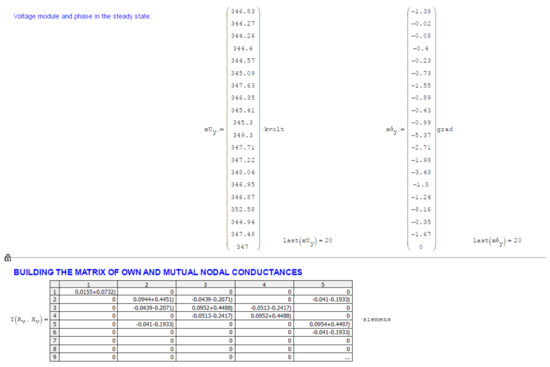Select the kvolt unit placeholder
Screen dimensions: 550x367
[274, 129]
